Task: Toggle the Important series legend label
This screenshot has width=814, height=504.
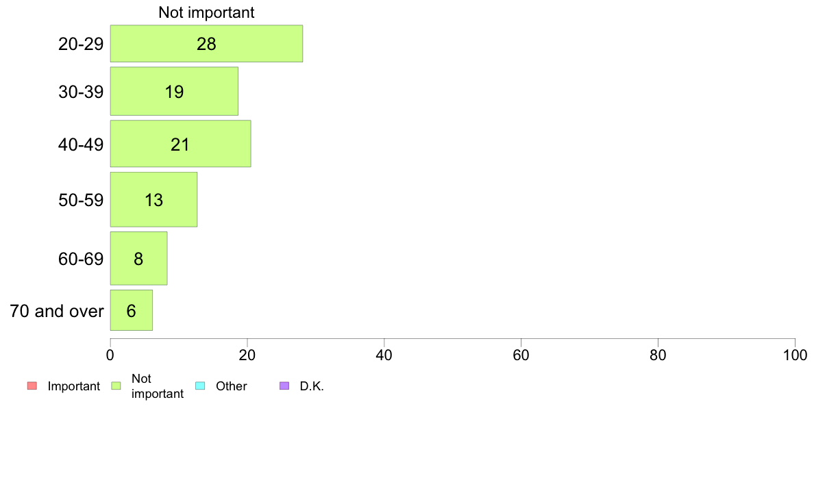Action: (x=74, y=386)
